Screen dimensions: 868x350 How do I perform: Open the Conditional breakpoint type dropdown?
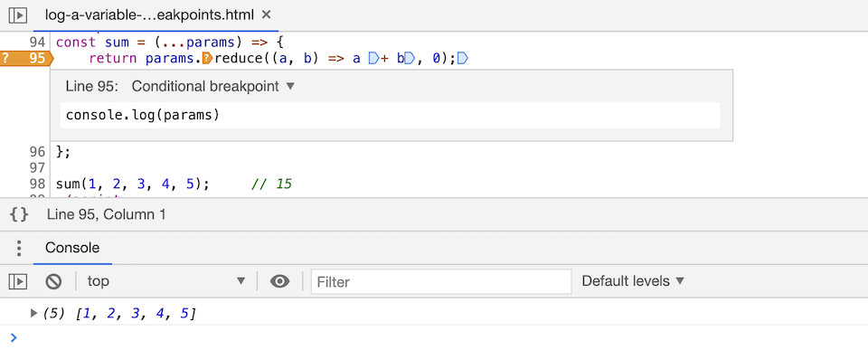click(x=213, y=87)
